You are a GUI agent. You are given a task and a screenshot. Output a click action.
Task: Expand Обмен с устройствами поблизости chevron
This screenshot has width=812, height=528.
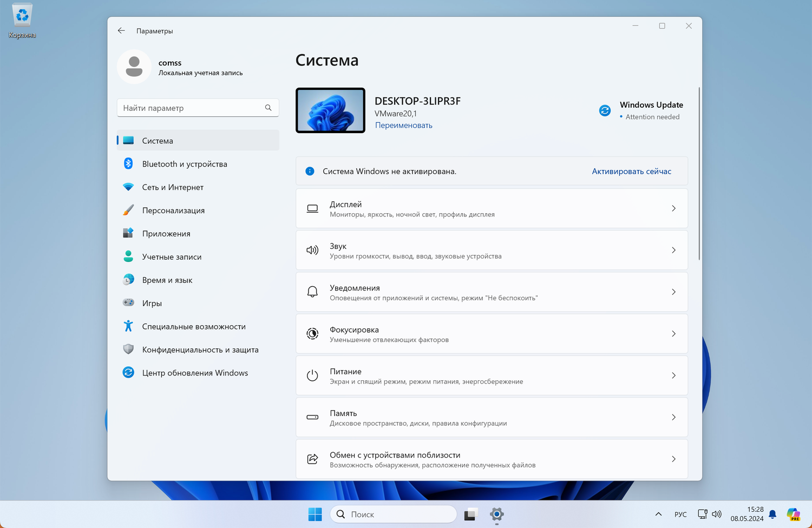673,459
